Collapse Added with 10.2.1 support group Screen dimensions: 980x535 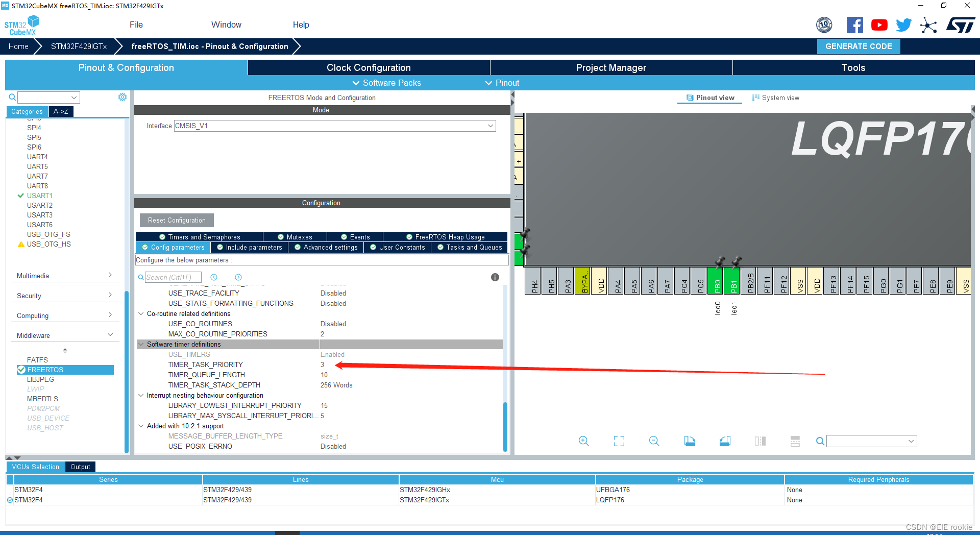tap(141, 426)
